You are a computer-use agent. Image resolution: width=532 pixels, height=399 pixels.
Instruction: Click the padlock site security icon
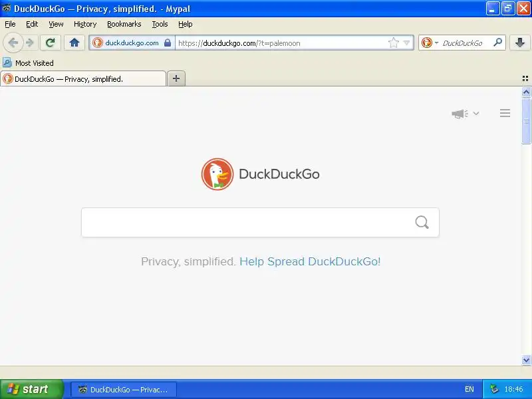click(x=168, y=43)
